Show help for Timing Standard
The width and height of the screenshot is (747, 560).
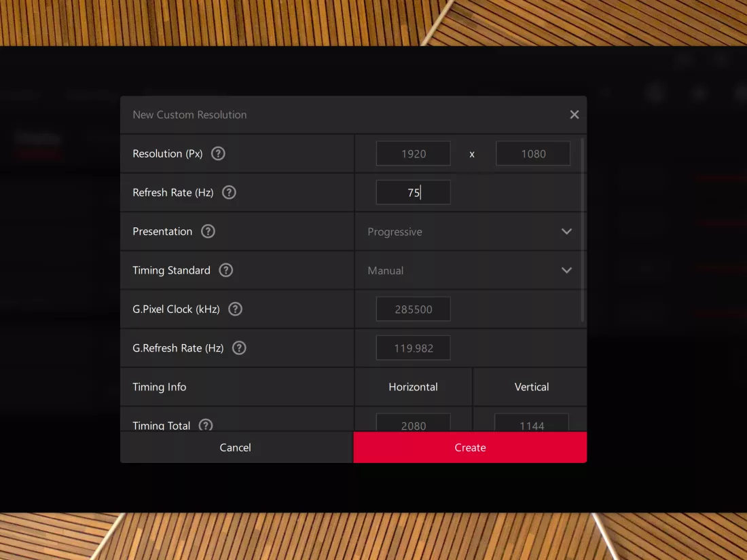(226, 270)
